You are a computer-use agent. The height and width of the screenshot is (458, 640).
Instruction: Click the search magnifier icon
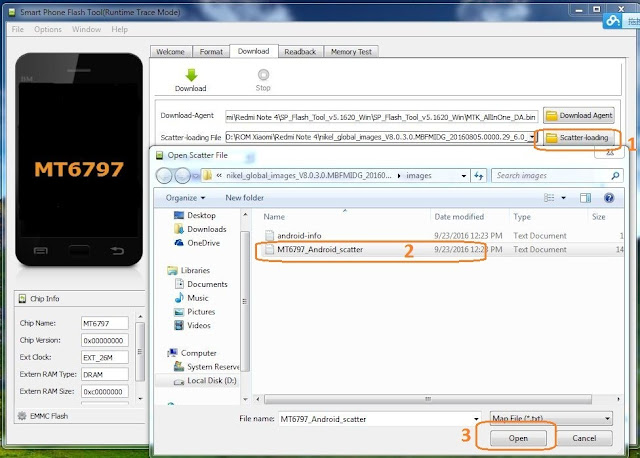(615, 176)
